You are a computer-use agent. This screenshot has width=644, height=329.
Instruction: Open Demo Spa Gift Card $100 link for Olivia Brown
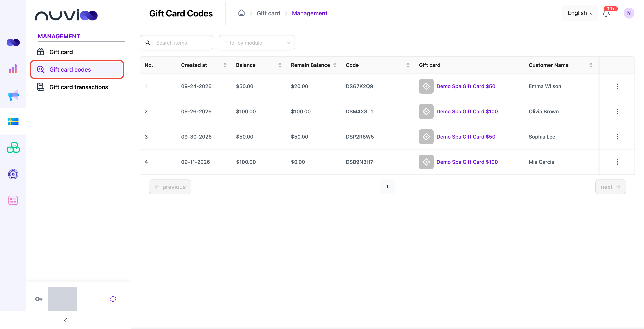pos(467,111)
